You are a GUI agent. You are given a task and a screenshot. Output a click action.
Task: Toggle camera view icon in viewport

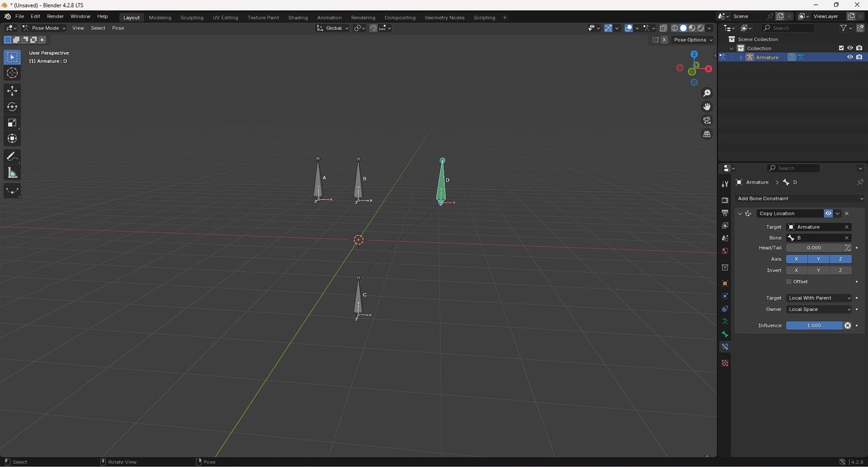tap(707, 121)
